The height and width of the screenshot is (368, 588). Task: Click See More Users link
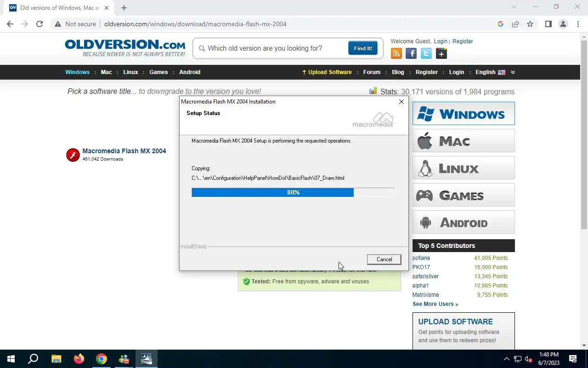click(x=435, y=304)
